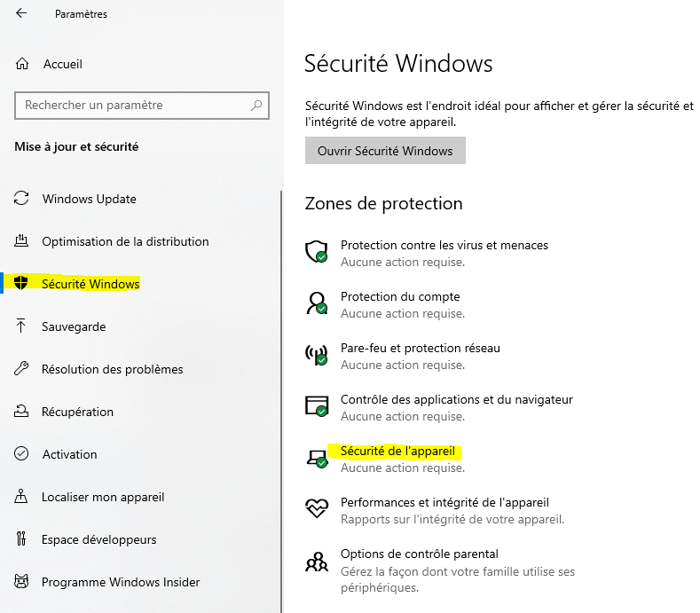Click the Accueil home icon
The width and height of the screenshot is (700, 613).
tap(22, 64)
